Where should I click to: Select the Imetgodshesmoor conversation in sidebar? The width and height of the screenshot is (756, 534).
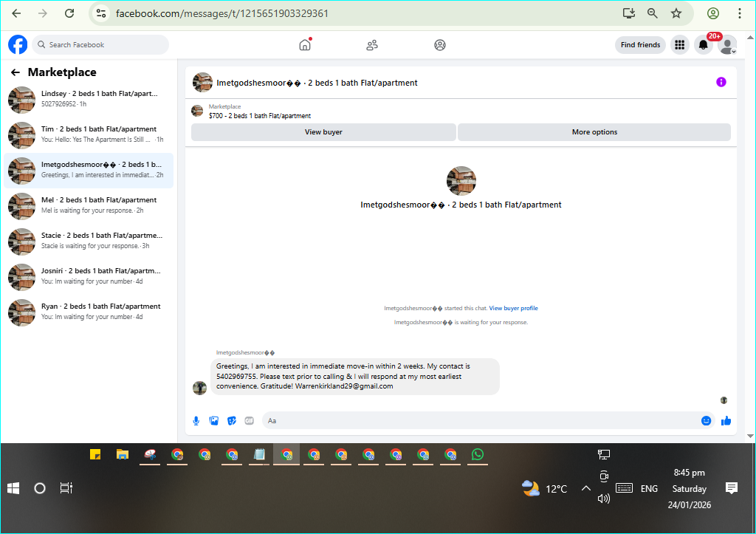click(89, 171)
